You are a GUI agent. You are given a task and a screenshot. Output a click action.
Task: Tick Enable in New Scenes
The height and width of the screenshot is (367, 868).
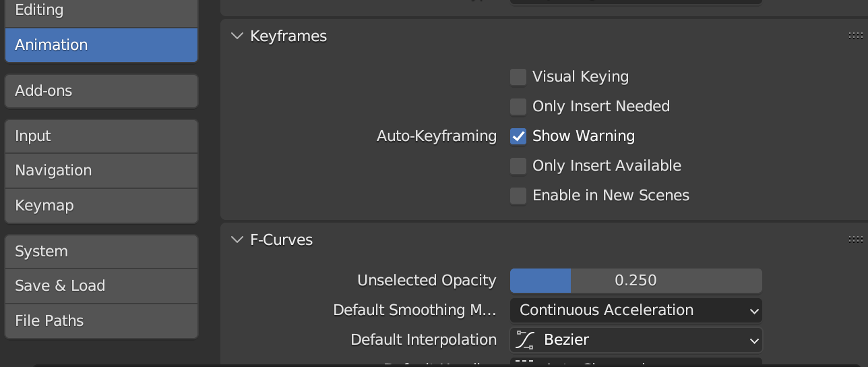518,196
